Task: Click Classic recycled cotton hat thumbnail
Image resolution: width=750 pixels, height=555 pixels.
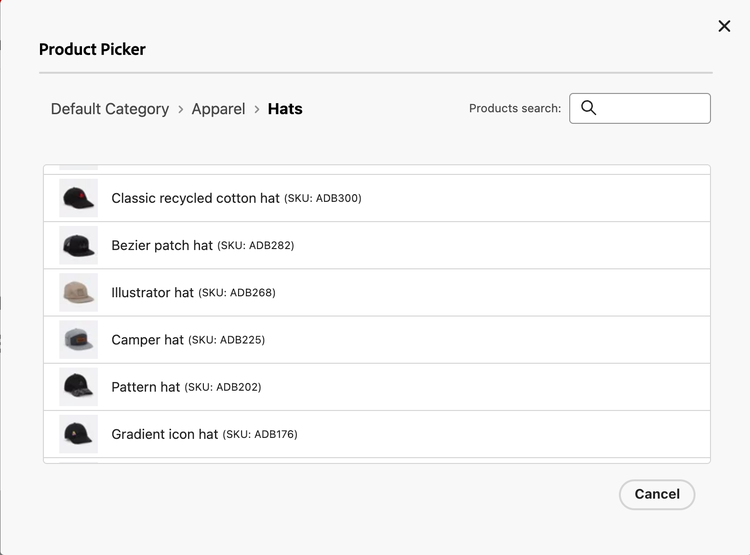Action: coord(78,198)
